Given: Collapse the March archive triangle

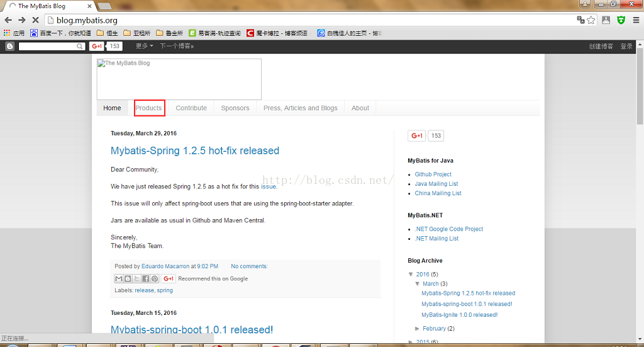Looking at the screenshot, I should (418, 283).
